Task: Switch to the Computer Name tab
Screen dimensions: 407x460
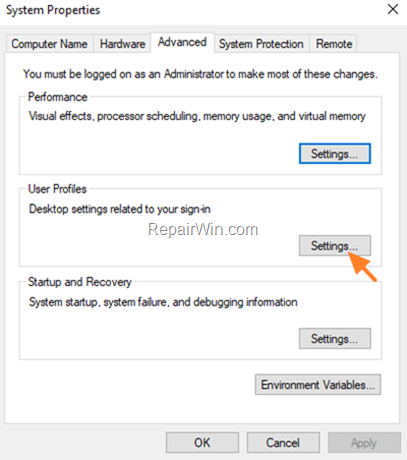Action: point(49,44)
